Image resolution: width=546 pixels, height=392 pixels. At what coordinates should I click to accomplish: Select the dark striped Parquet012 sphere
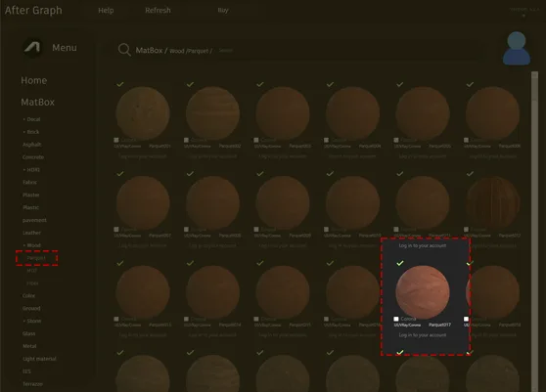(x=493, y=202)
